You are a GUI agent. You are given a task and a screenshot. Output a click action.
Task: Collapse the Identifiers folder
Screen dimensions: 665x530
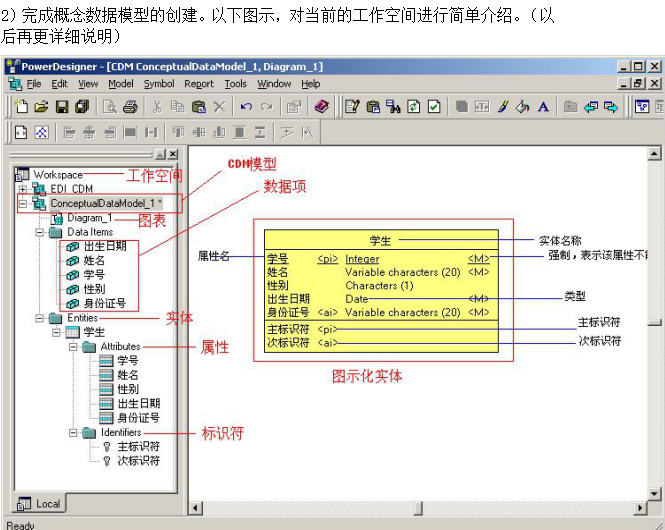[73, 432]
